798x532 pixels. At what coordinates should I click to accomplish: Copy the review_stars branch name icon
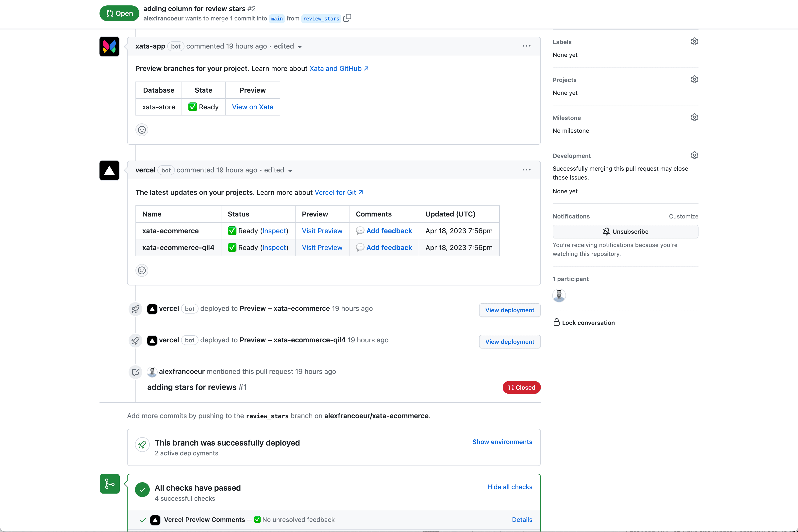tap(347, 18)
